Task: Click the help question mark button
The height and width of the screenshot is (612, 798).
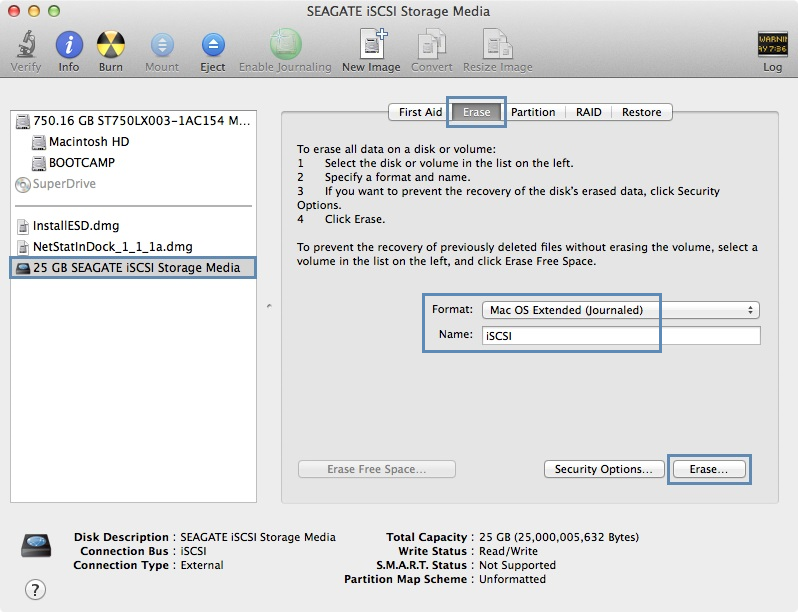Action: click(x=35, y=590)
